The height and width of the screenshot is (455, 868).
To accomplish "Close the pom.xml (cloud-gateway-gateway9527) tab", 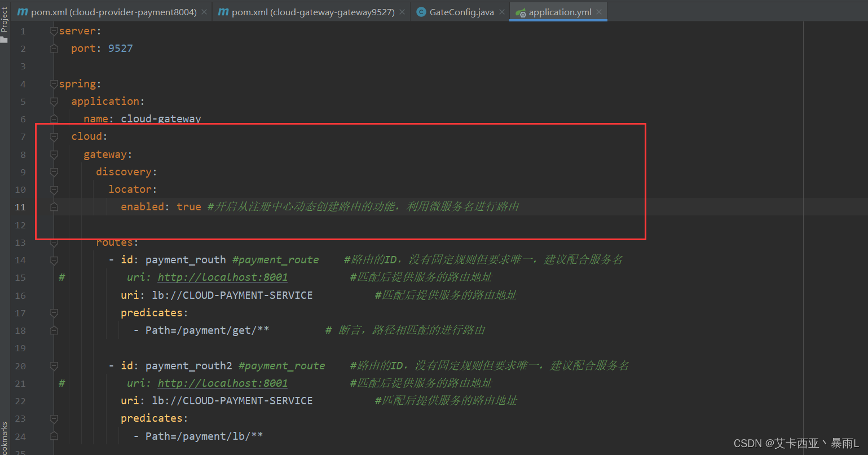I will tap(402, 12).
